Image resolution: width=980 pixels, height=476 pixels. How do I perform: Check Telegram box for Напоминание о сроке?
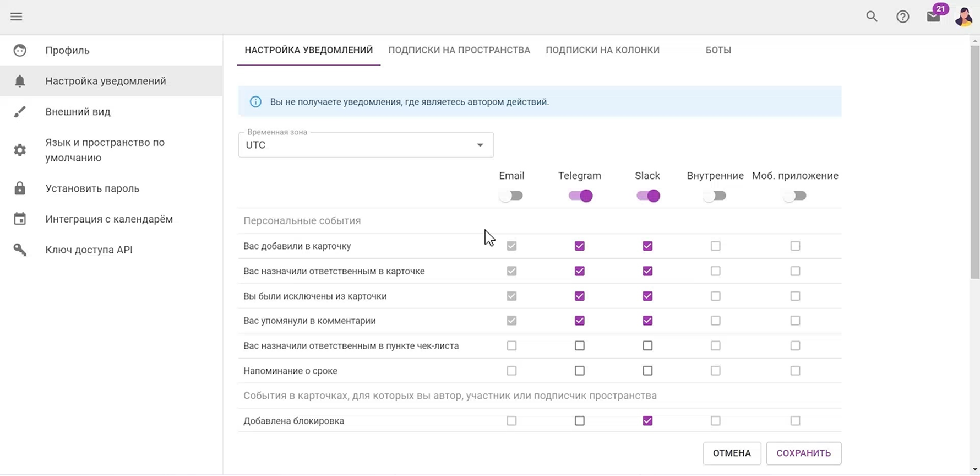580,371
